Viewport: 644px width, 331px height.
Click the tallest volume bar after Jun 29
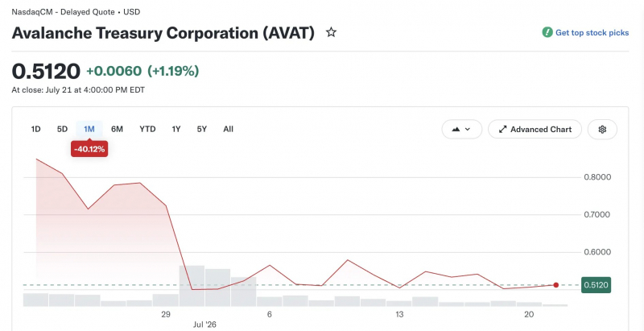192,286
